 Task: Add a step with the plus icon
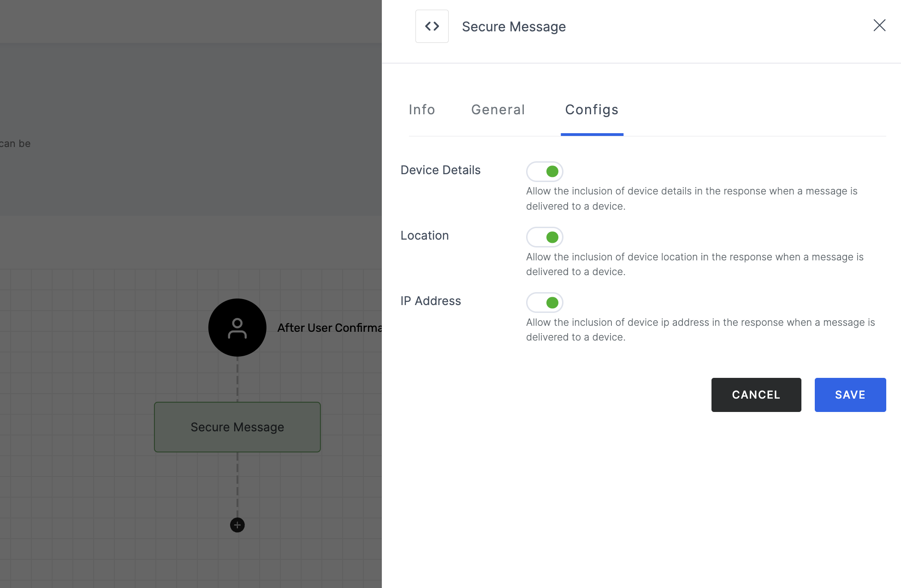(237, 525)
